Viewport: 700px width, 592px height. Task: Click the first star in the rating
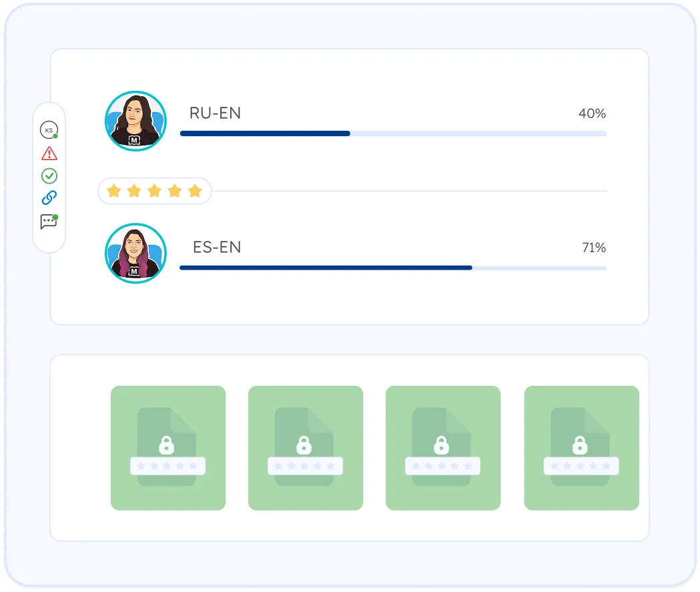tap(114, 192)
